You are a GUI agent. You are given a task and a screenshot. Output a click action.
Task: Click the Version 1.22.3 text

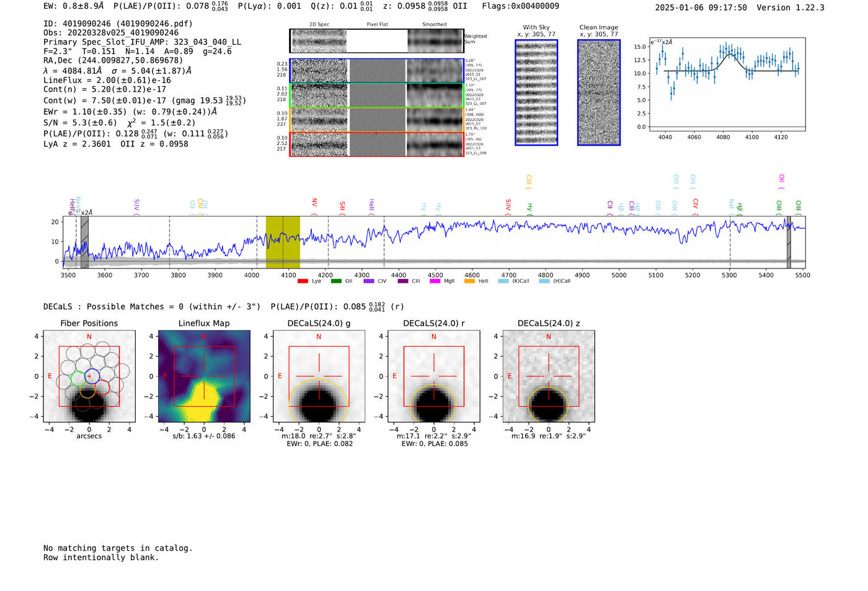point(790,8)
